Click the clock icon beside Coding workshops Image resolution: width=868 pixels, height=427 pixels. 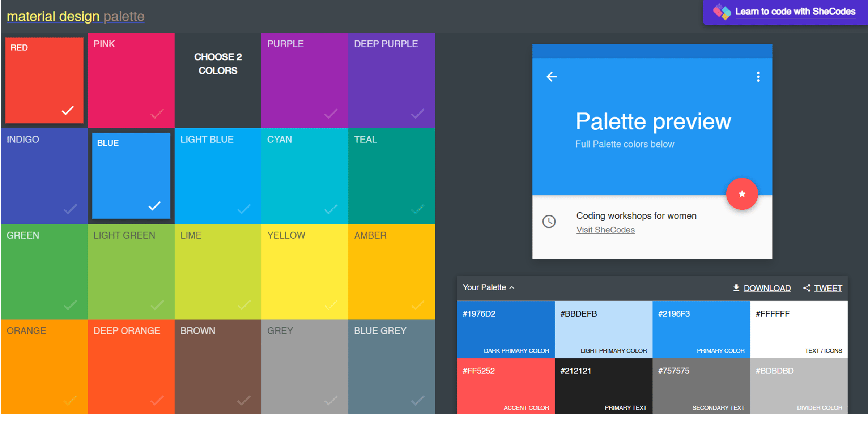(549, 221)
